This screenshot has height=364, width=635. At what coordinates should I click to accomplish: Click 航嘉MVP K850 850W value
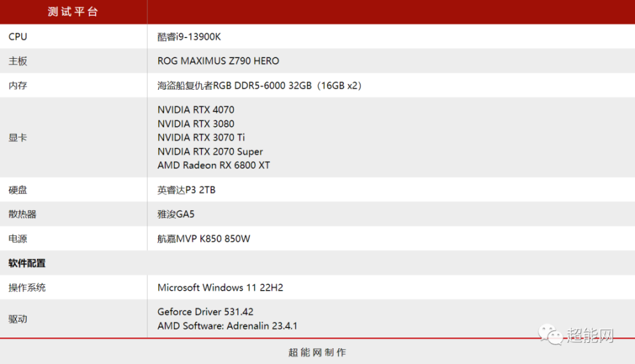[204, 238]
